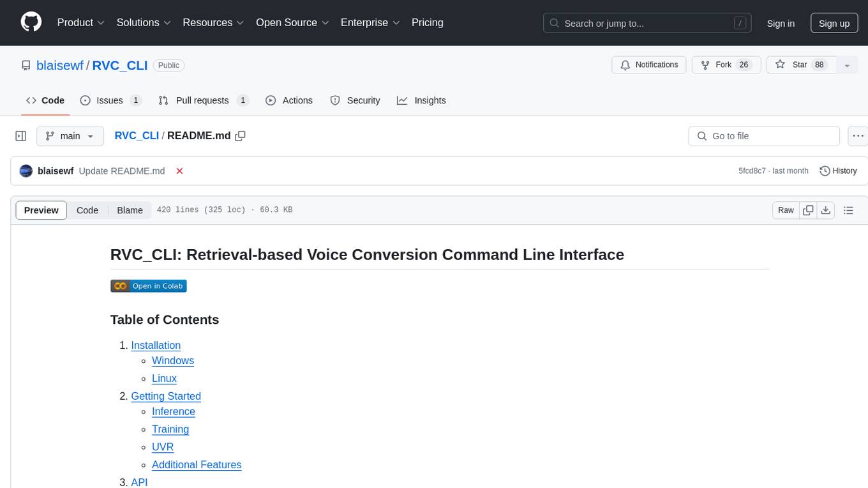
Task: Focus the Search or jump to field
Action: pyautogui.click(x=647, y=23)
